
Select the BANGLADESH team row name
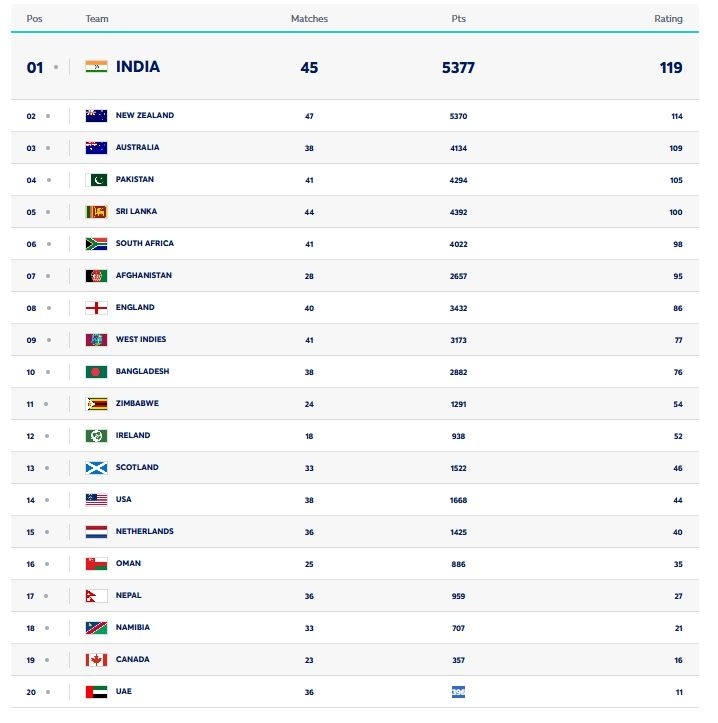(142, 371)
